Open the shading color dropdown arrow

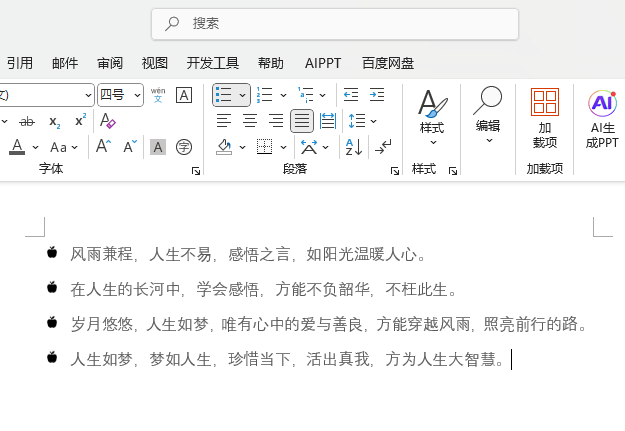[242, 147]
